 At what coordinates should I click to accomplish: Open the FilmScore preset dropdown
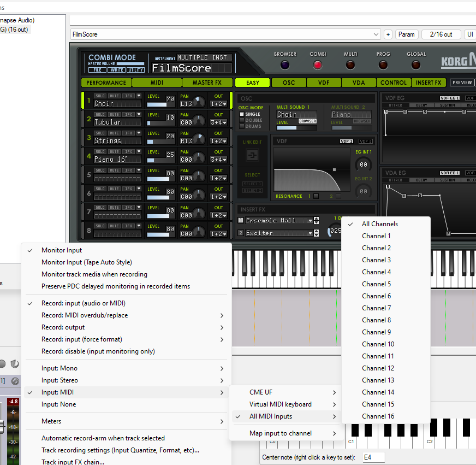[x=376, y=34]
